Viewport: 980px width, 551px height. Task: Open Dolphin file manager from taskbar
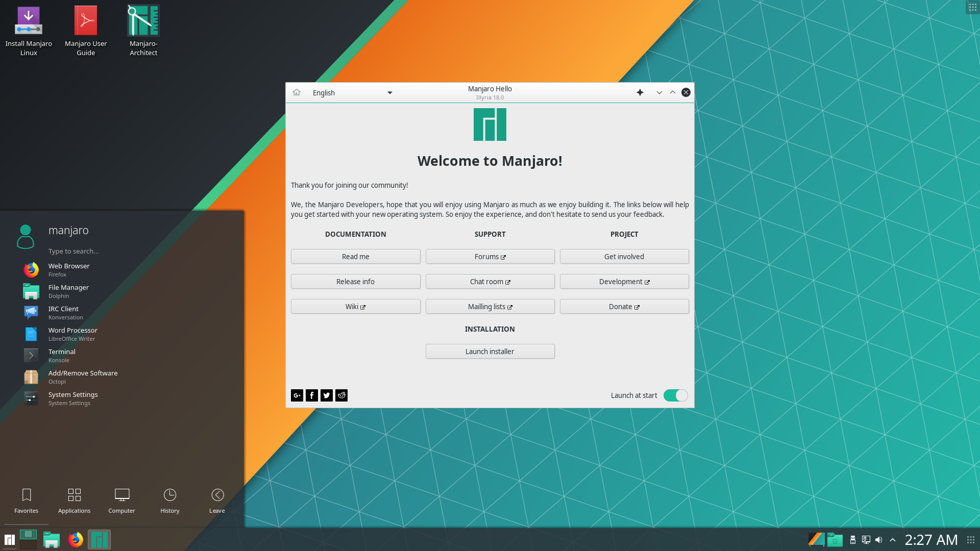52,540
